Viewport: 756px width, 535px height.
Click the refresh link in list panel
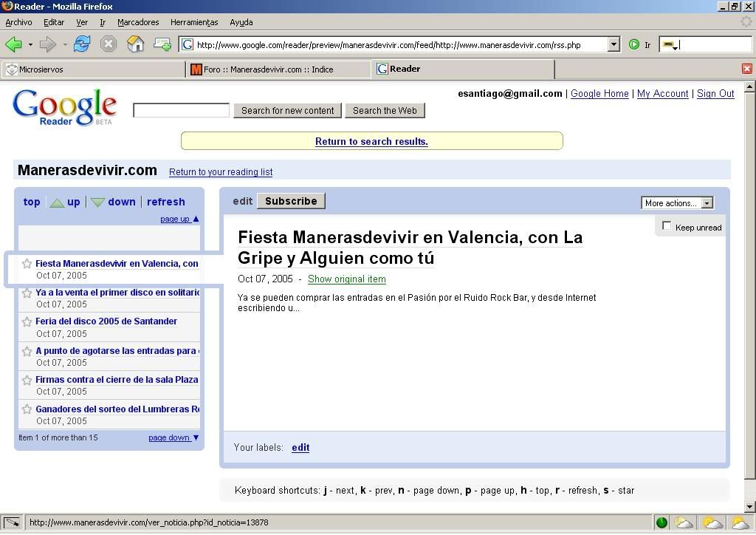pos(166,202)
